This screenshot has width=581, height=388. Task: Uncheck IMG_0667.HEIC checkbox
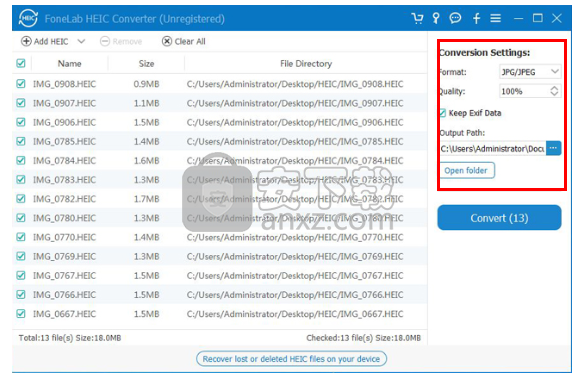(x=21, y=314)
